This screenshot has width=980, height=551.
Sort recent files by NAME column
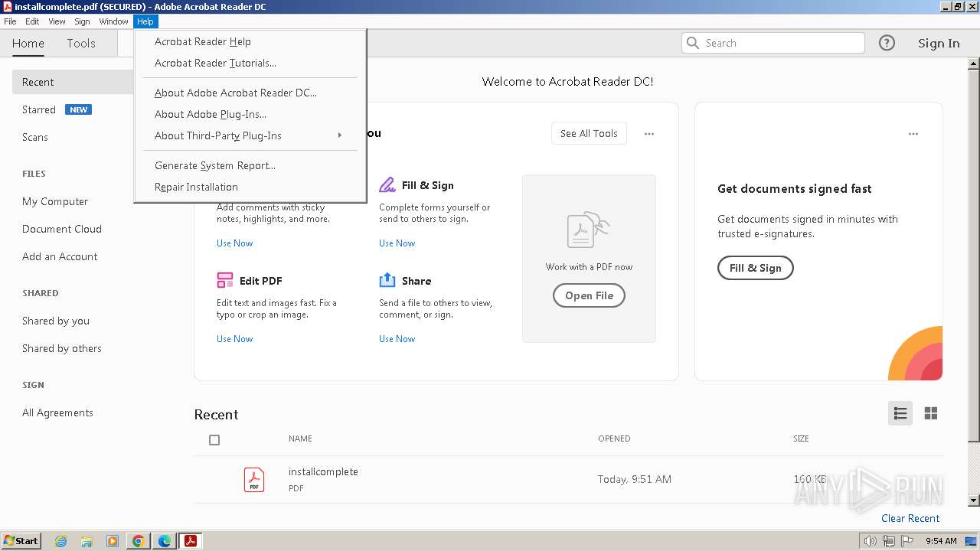[300, 439]
